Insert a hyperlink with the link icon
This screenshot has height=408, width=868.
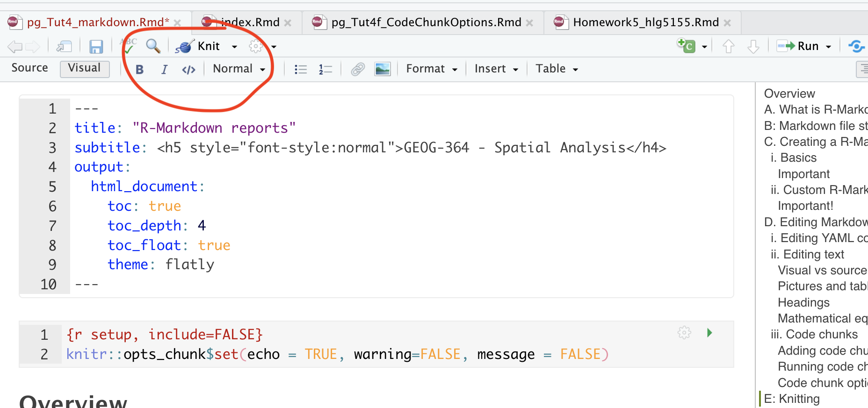tap(358, 69)
